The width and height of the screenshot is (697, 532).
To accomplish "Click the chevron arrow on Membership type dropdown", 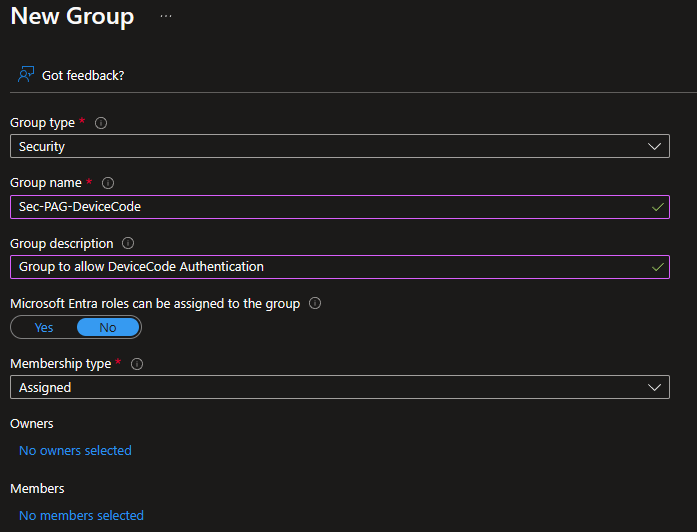I will (655, 387).
